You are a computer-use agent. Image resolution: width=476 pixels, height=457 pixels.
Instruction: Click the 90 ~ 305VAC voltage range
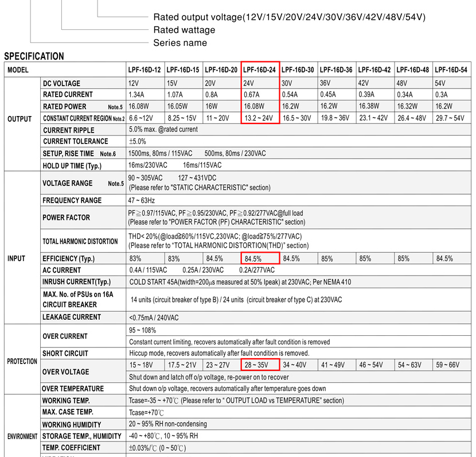point(145,178)
